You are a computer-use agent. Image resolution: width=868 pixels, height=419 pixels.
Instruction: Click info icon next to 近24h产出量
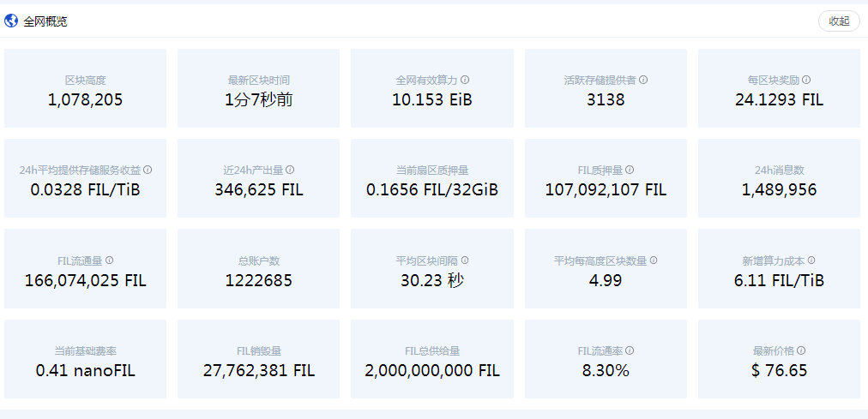coord(290,170)
